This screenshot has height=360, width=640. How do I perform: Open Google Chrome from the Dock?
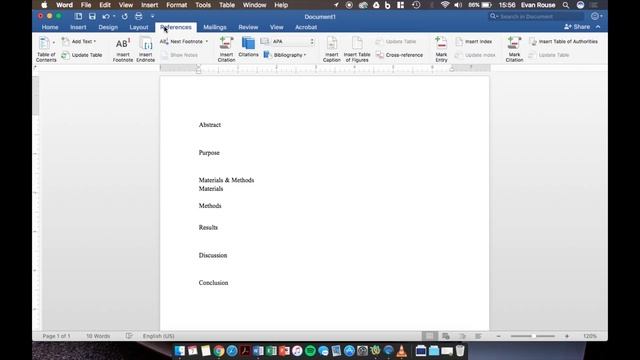coord(219,351)
